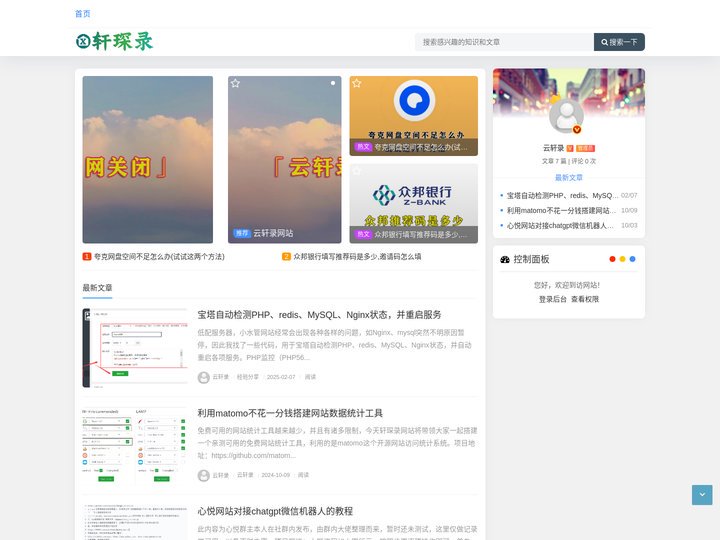Click the yellow dot in 控制面板 header
Viewport: 720px width, 540px height.
pos(622,259)
